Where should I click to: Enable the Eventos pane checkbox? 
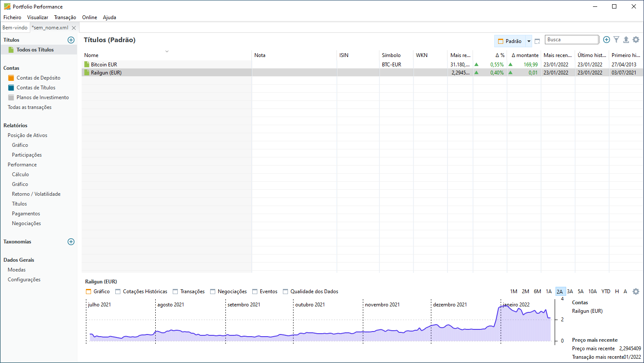(x=255, y=292)
